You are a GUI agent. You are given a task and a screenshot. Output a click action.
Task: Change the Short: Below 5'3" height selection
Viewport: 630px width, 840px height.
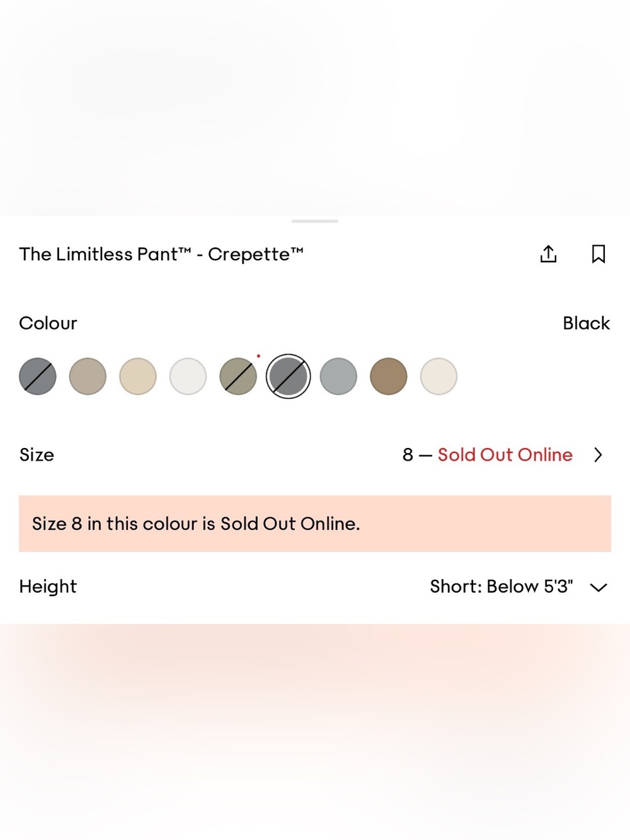click(501, 587)
